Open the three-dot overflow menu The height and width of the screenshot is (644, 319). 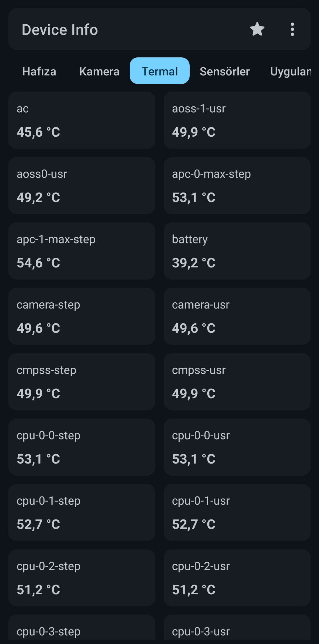(292, 29)
